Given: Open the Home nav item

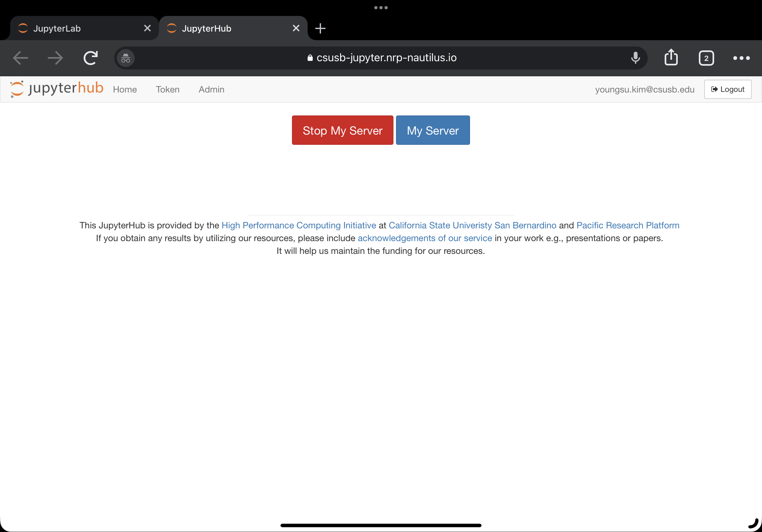Looking at the screenshot, I should pyautogui.click(x=125, y=90).
